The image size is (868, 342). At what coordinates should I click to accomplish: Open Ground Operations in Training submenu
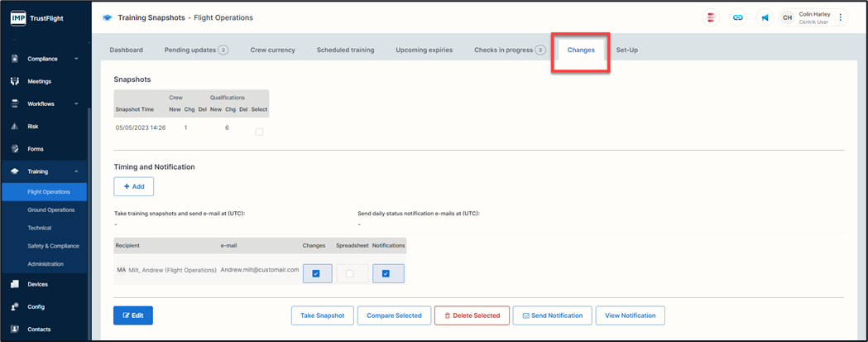click(51, 210)
